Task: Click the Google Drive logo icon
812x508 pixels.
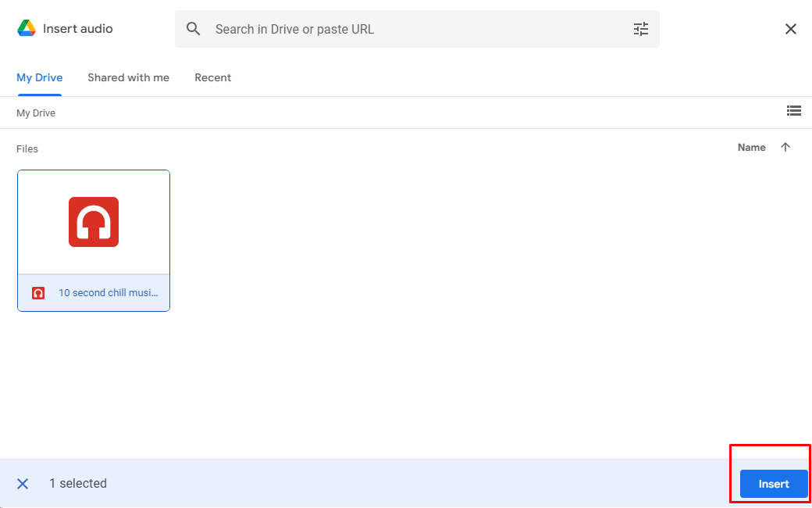Action: click(27, 28)
